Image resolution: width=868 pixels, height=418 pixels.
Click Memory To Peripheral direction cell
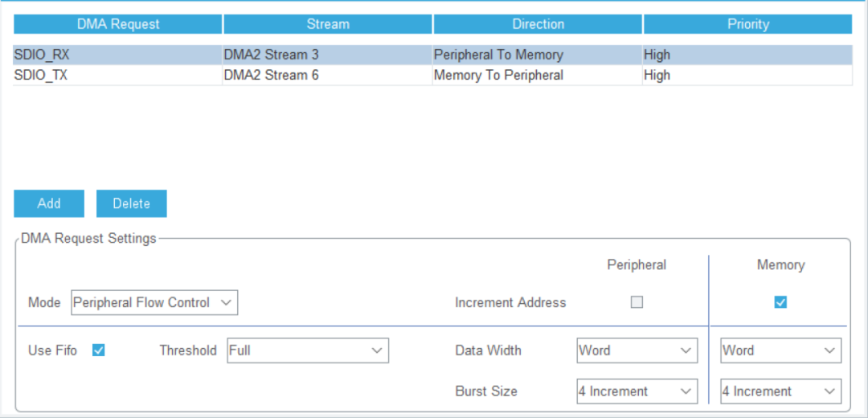[498, 76]
